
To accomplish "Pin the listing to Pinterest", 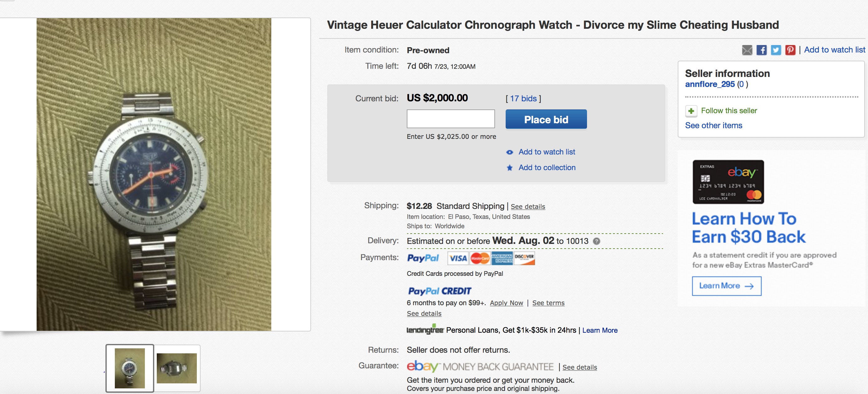I will pos(790,50).
